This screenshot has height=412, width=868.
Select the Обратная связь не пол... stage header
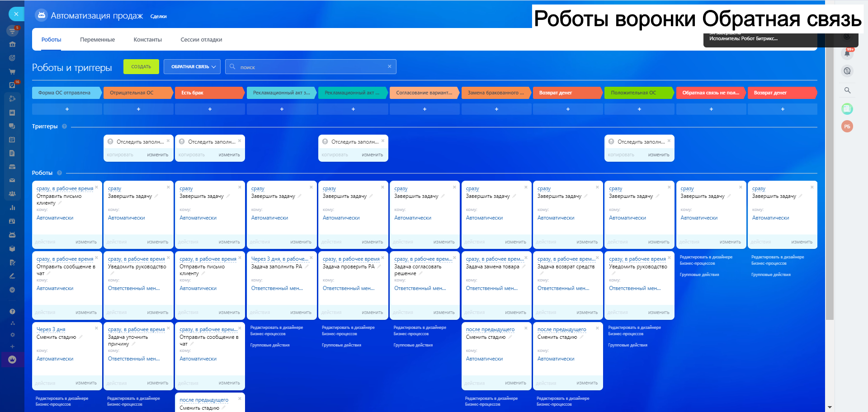(711, 93)
